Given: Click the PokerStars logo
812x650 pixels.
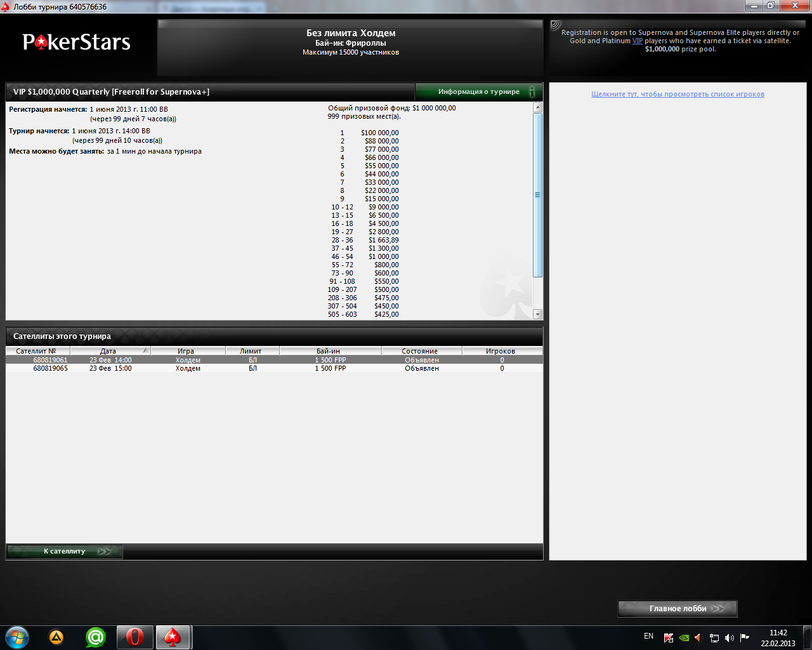Looking at the screenshot, I should (x=77, y=42).
